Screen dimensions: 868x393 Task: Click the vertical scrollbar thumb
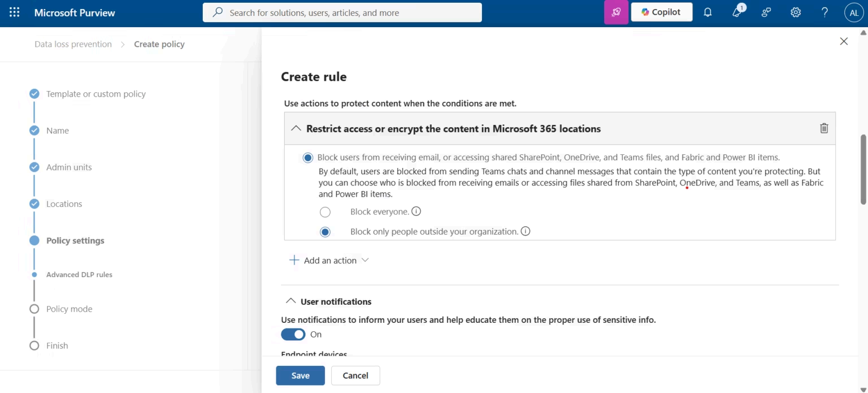(x=863, y=170)
